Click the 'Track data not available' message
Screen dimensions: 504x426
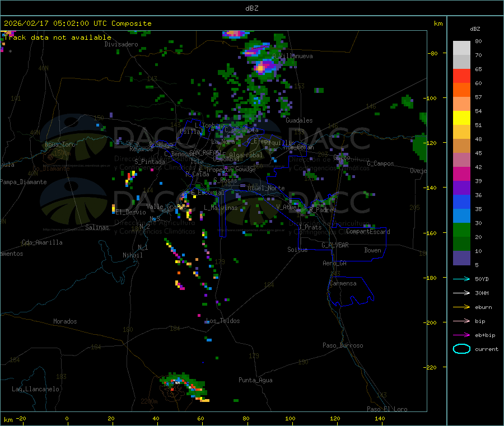58,38
